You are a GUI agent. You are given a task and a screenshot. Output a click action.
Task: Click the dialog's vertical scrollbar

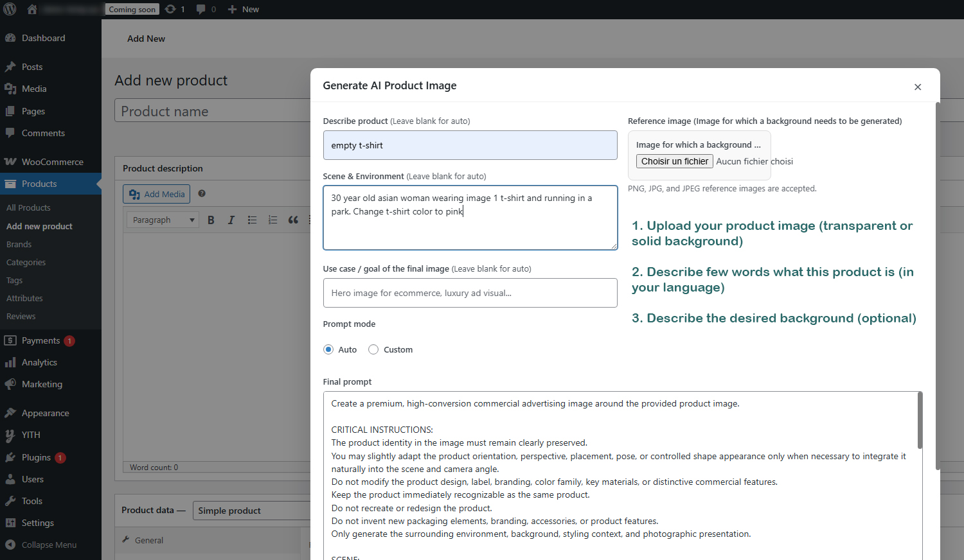[x=938, y=286]
